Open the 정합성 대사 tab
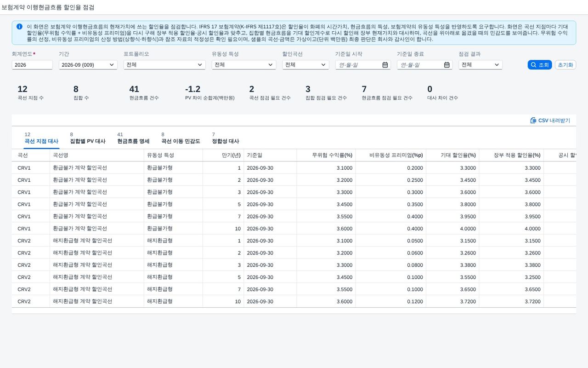588x368 pixels. tap(226, 138)
